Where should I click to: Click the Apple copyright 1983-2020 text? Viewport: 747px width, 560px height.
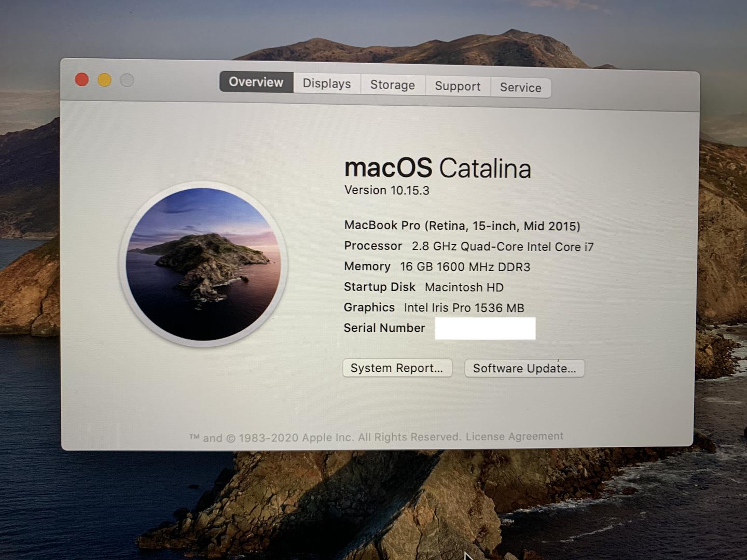tap(325, 438)
